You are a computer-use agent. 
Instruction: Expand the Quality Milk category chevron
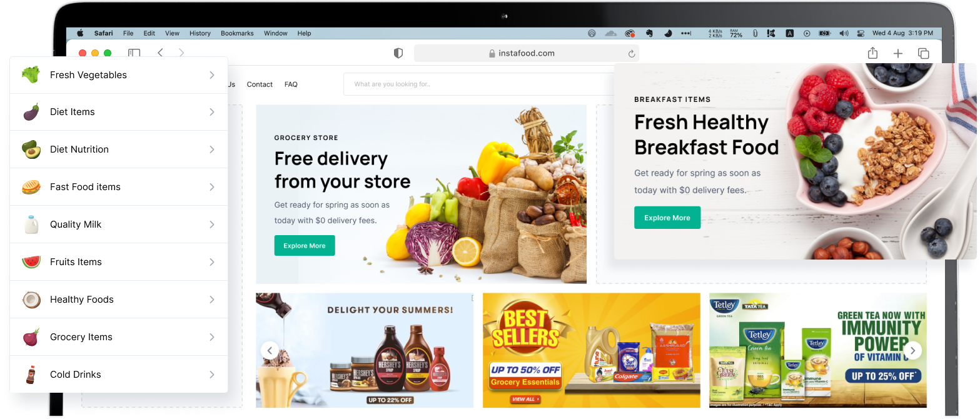tap(212, 225)
